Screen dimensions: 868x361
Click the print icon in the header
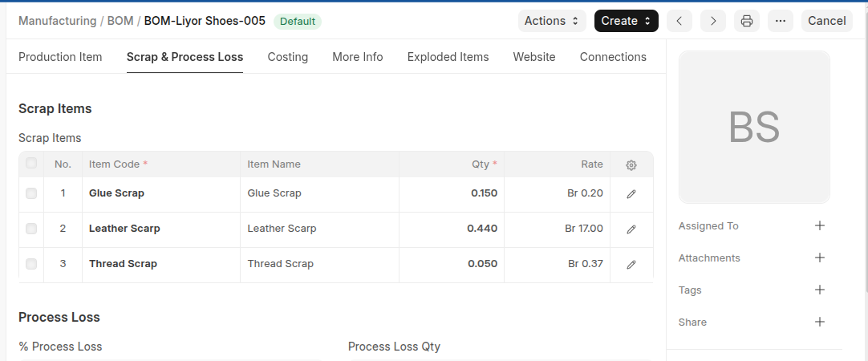(746, 21)
